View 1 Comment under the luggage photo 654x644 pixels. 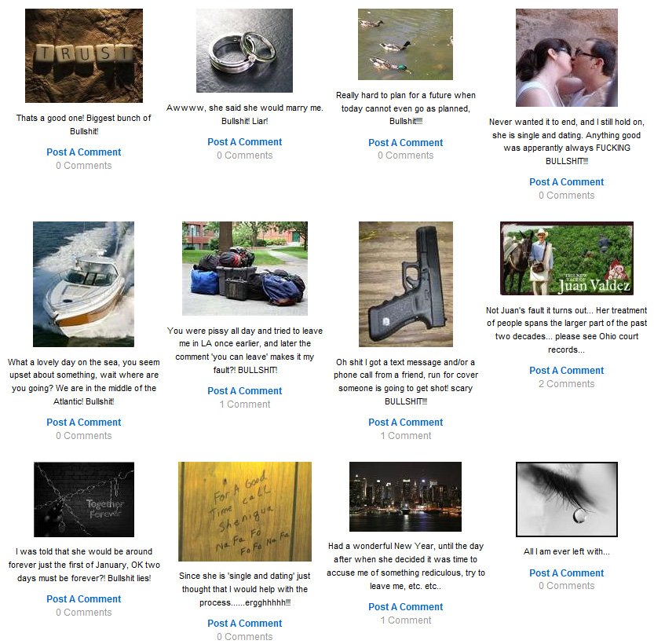coord(245,404)
